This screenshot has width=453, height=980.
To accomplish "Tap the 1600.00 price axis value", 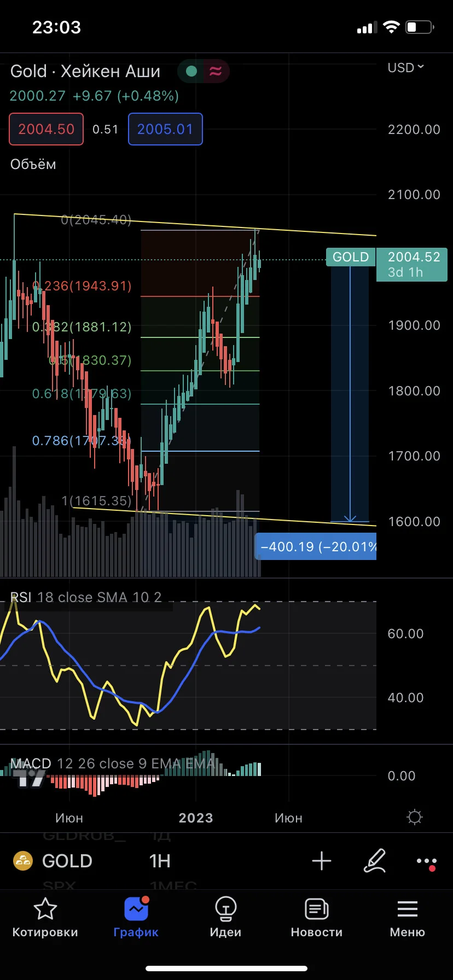I will pyautogui.click(x=414, y=522).
